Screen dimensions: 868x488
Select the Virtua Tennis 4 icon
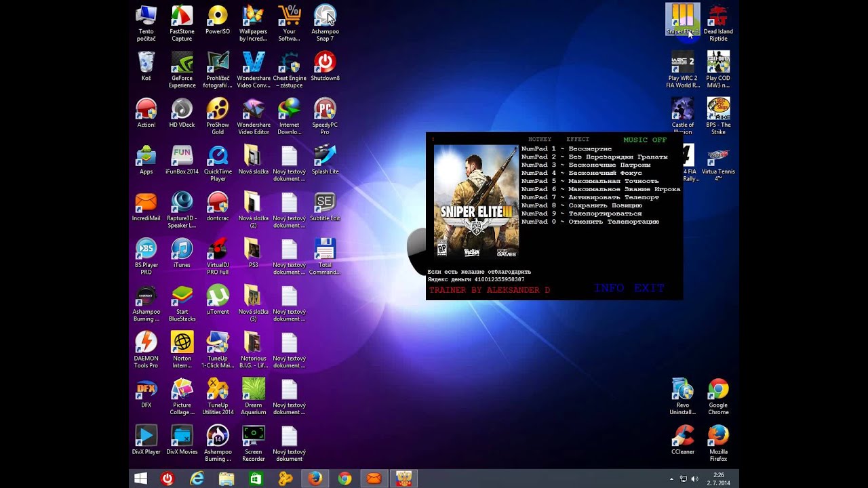point(718,163)
